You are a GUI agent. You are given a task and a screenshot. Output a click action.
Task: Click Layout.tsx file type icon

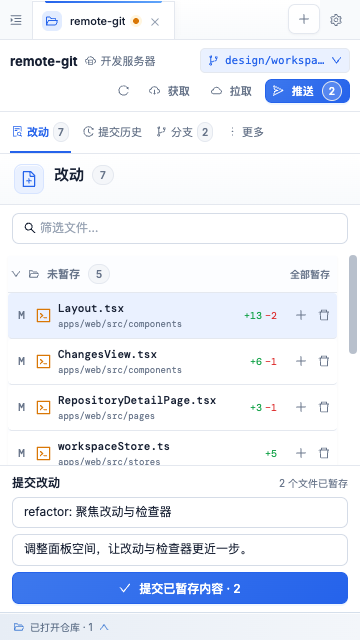pos(43,315)
